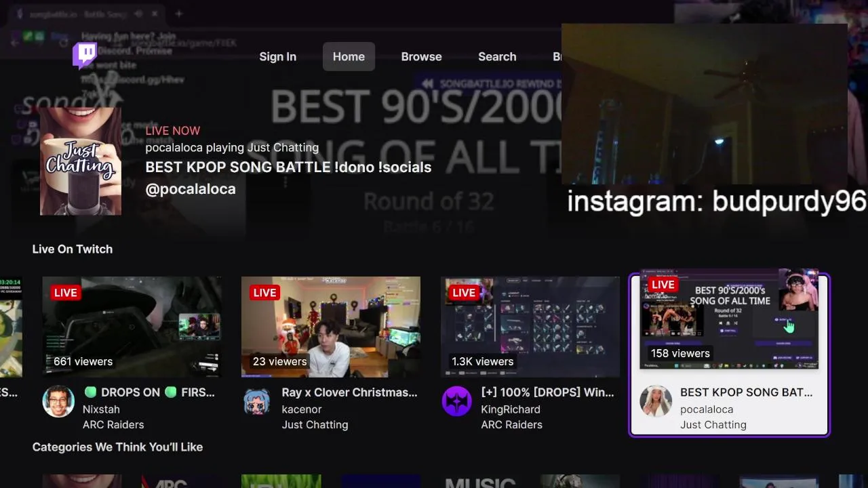Click ARC Raiders category under Nixstah
The width and height of the screenshot is (868, 488).
point(113,425)
